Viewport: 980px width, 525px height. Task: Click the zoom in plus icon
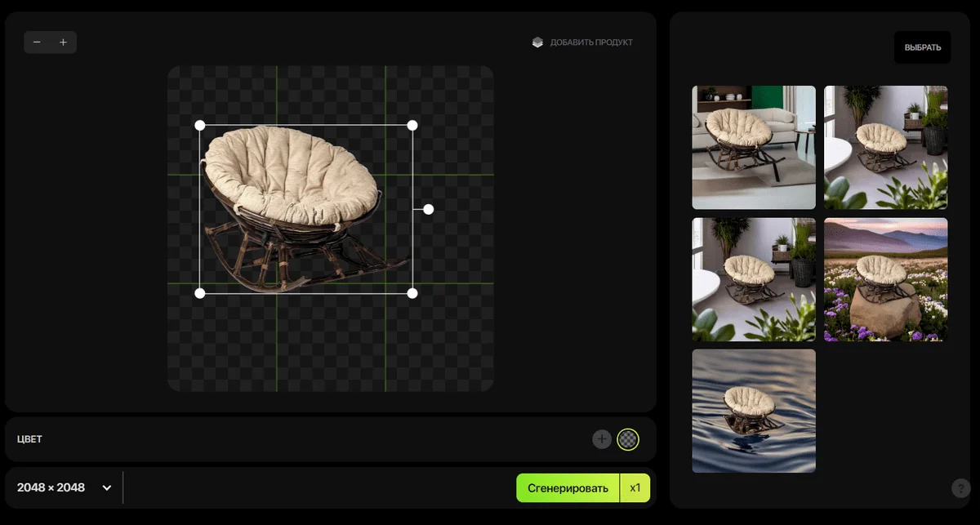(63, 42)
